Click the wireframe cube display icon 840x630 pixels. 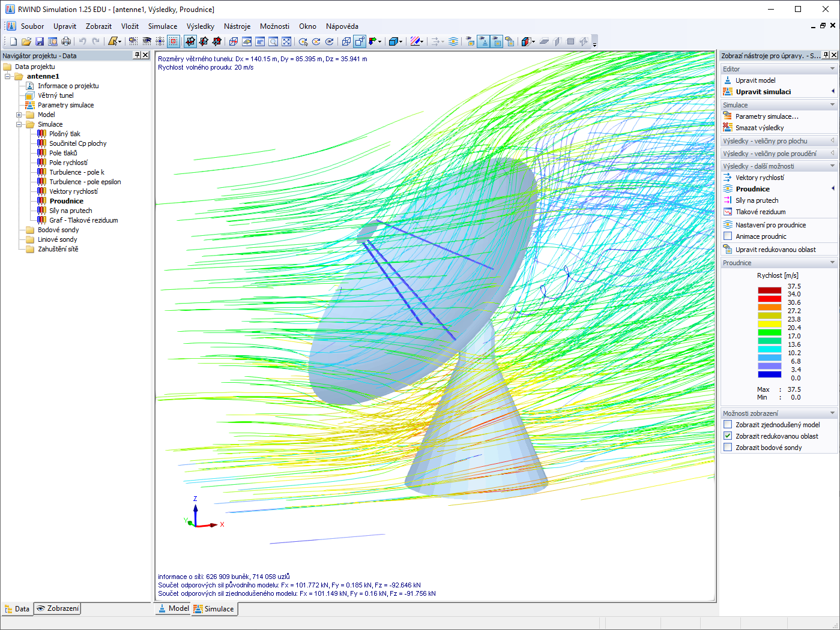click(x=346, y=41)
